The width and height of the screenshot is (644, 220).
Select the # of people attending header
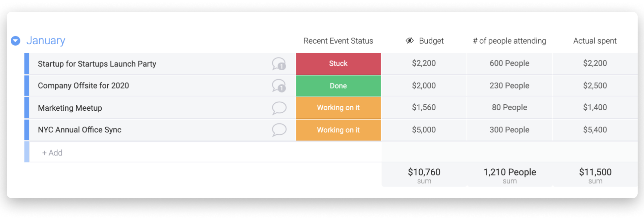[x=509, y=41]
